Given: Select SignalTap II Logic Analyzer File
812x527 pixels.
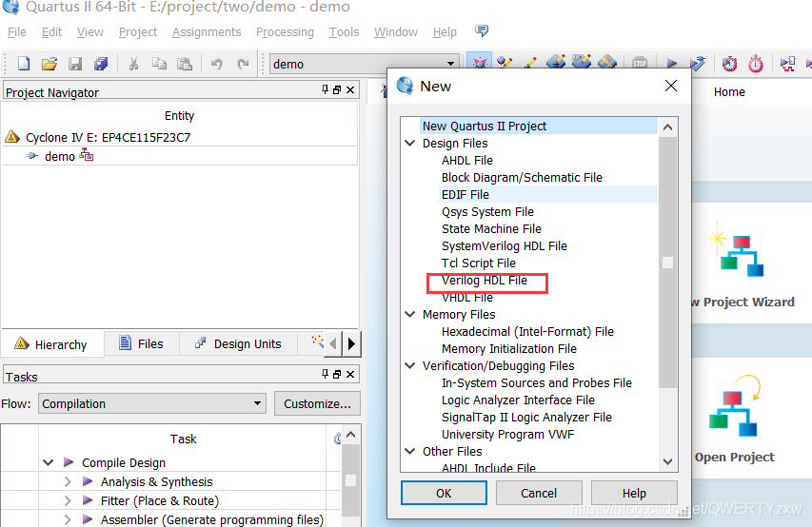Looking at the screenshot, I should (x=526, y=417).
